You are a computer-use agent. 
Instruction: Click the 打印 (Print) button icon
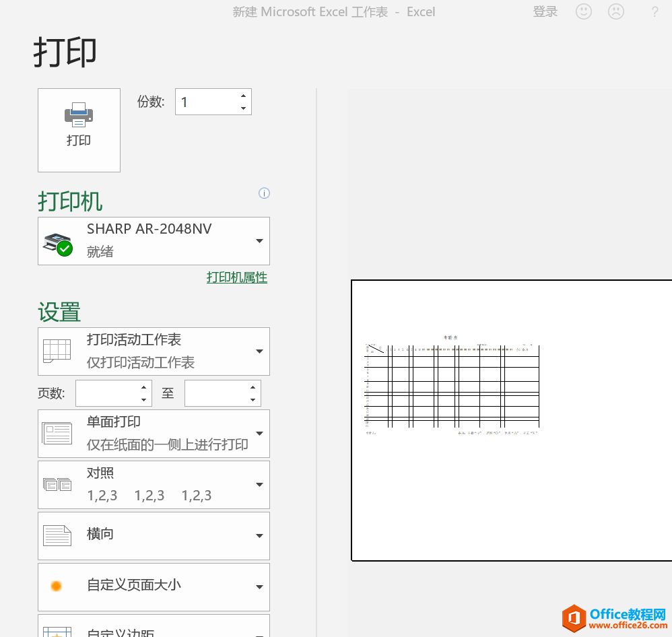79,114
